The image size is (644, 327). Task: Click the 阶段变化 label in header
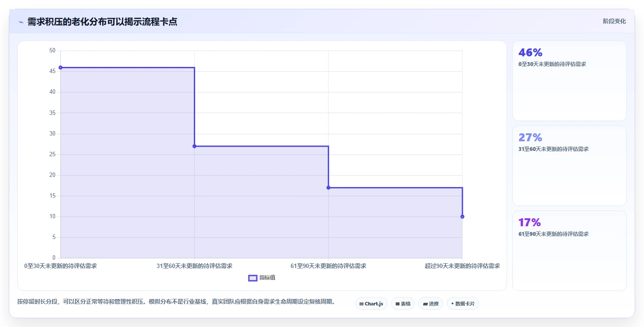[614, 21]
